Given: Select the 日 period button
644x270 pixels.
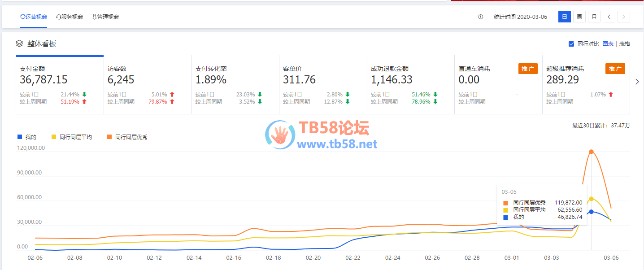Looking at the screenshot, I should tap(564, 17).
